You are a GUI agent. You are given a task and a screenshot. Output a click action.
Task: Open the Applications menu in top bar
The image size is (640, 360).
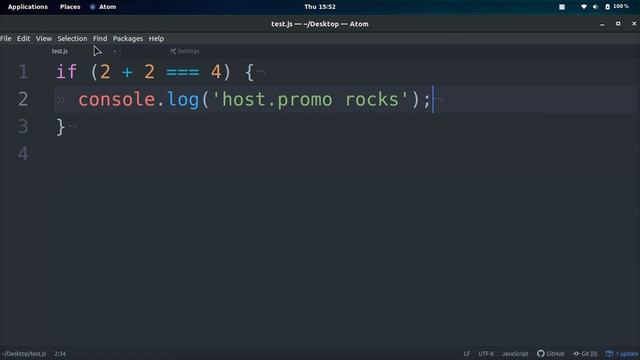[x=28, y=7]
